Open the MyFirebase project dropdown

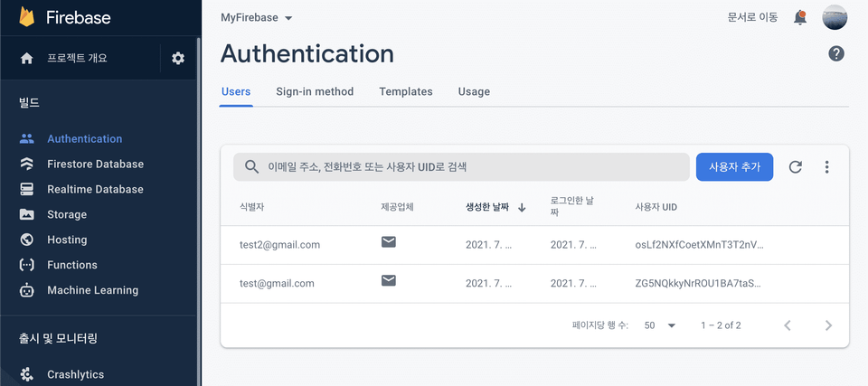(256, 18)
